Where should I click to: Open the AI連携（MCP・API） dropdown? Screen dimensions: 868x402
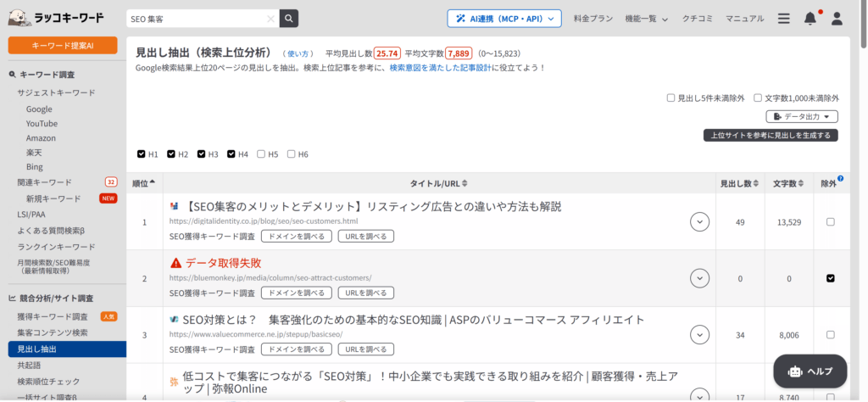point(504,19)
